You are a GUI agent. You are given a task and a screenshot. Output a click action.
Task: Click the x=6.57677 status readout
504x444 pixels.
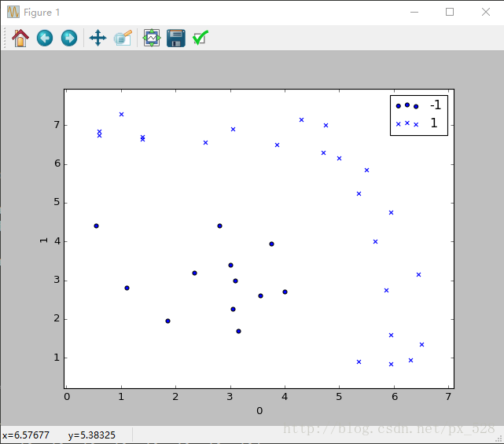26,435
